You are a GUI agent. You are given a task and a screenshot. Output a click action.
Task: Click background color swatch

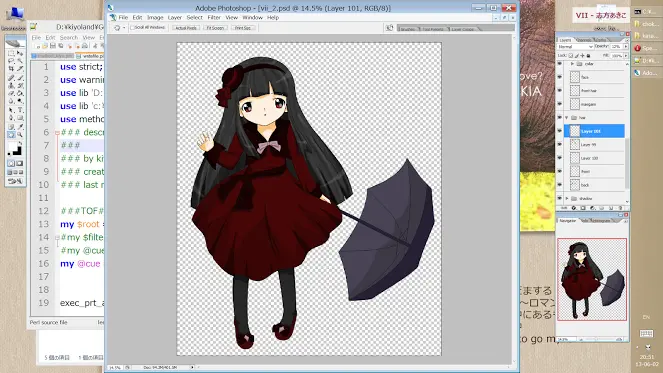click(x=18, y=152)
